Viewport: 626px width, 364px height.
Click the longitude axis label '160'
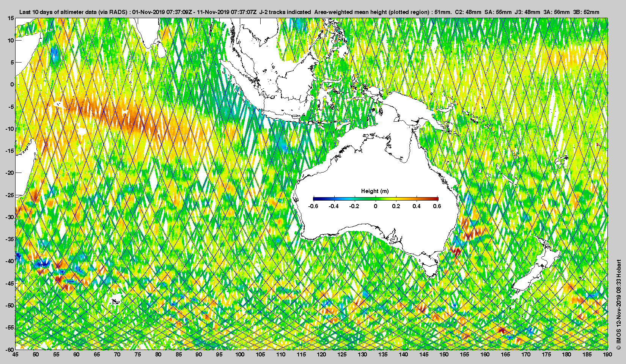(x=485, y=355)
